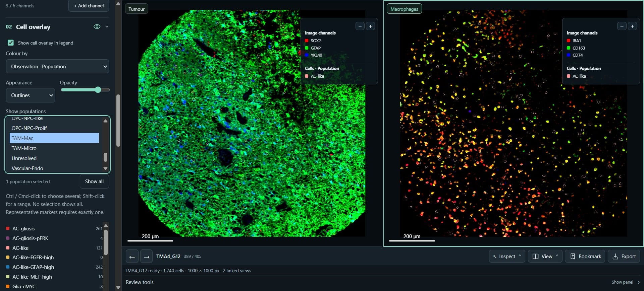Uncheck Show cell overlay in legend
Image resolution: width=644 pixels, height=291 pixels.
11,43
